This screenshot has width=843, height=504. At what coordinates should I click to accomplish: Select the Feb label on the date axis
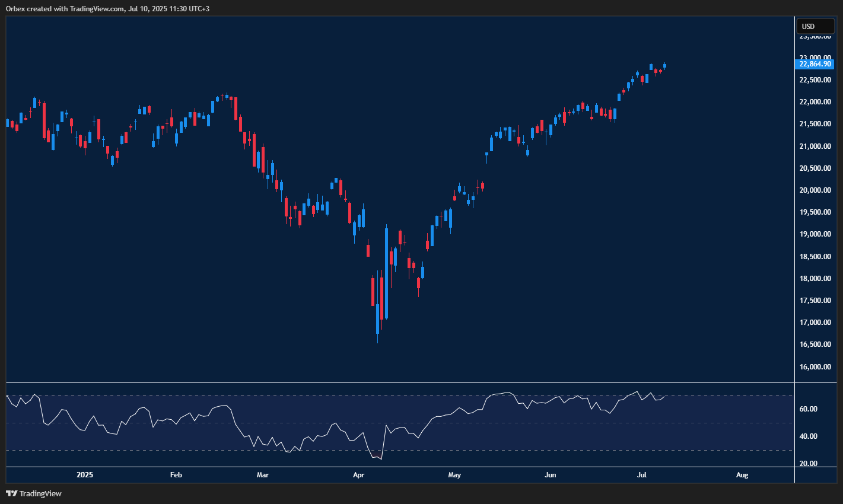point(176,475)
